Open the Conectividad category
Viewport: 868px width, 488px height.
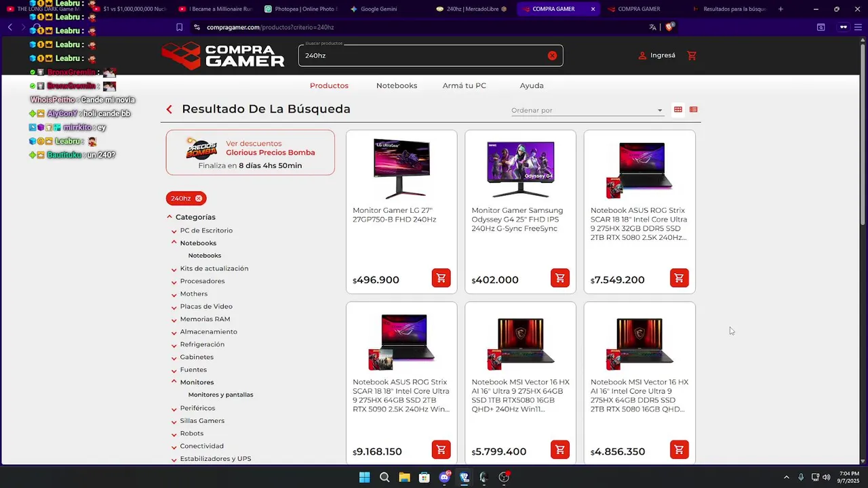[x=201, y=446]
